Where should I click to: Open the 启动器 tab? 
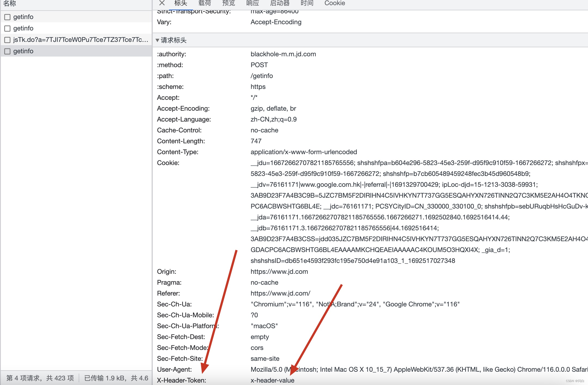coord(280,3)
